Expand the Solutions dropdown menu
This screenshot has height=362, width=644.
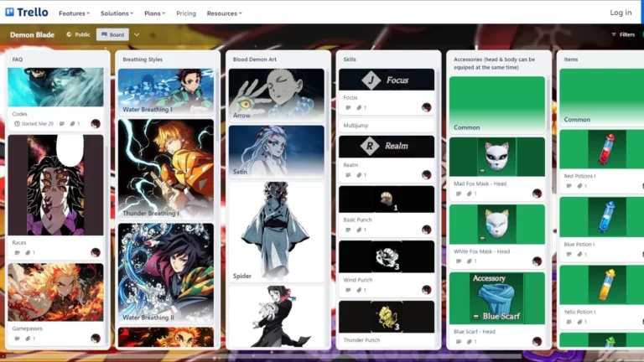tap(121, 13)
